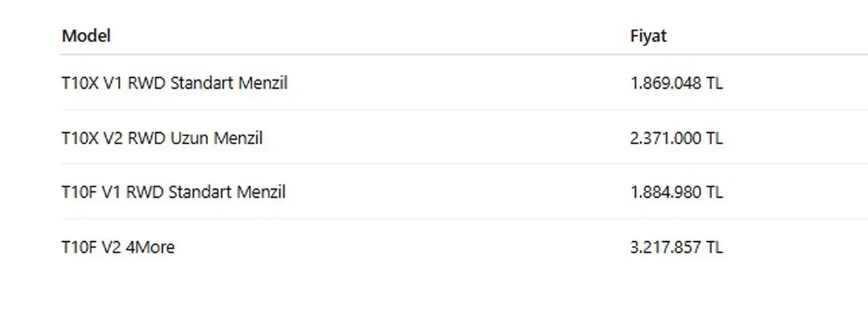Click the 1.869.048 TL price

(x=676, y=83)
